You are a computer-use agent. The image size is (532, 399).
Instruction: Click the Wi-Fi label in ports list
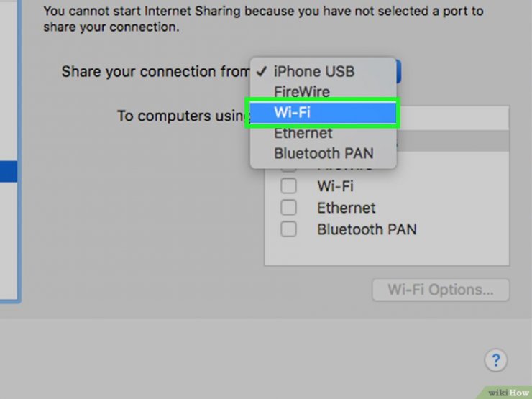coord(335,186)
